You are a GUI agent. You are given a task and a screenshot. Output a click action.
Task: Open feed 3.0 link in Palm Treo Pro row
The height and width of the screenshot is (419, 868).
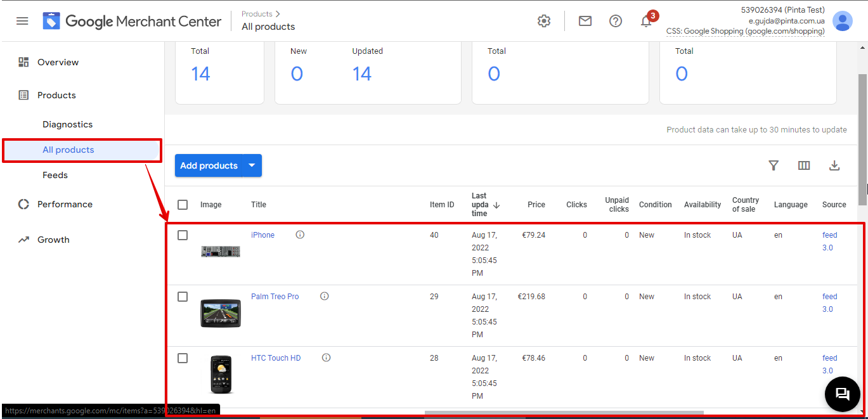point(829,303)
